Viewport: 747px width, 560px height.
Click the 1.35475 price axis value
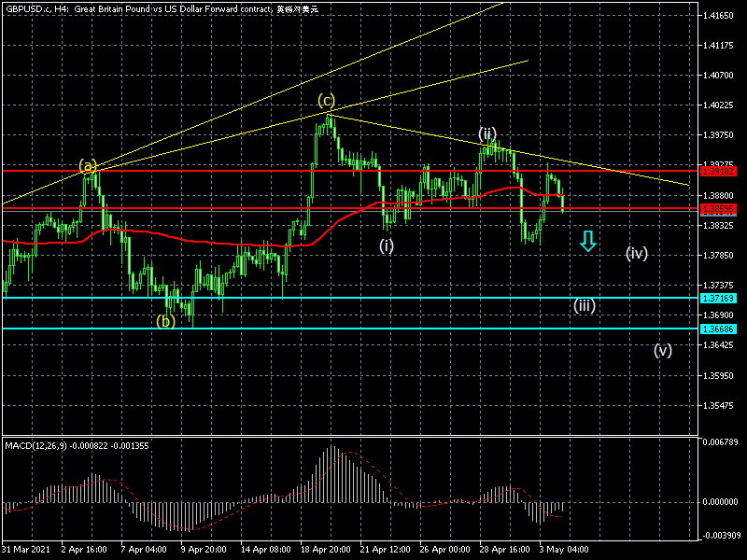(718, 406)
